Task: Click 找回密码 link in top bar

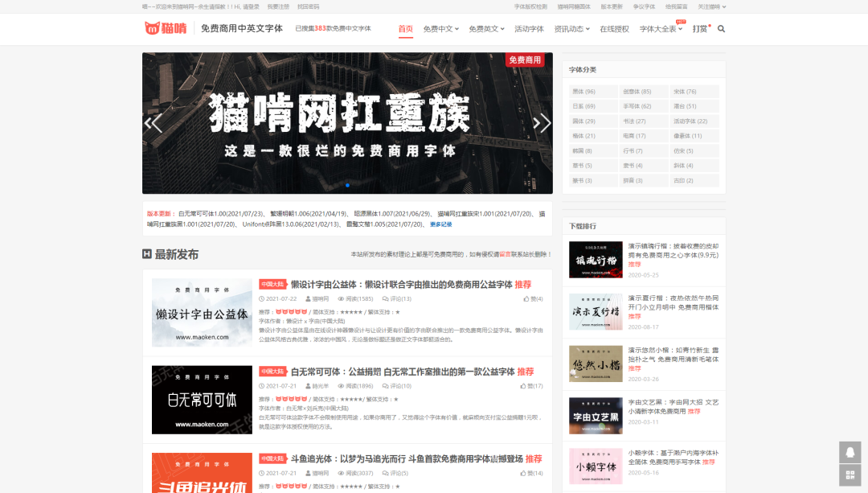Action: point(309,6)
